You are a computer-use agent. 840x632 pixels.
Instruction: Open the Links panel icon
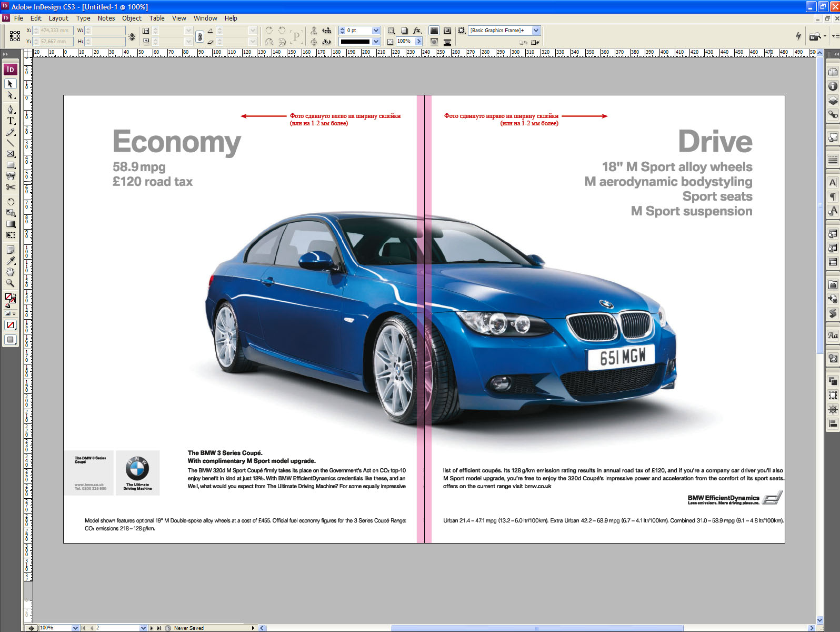click(833, 114)
